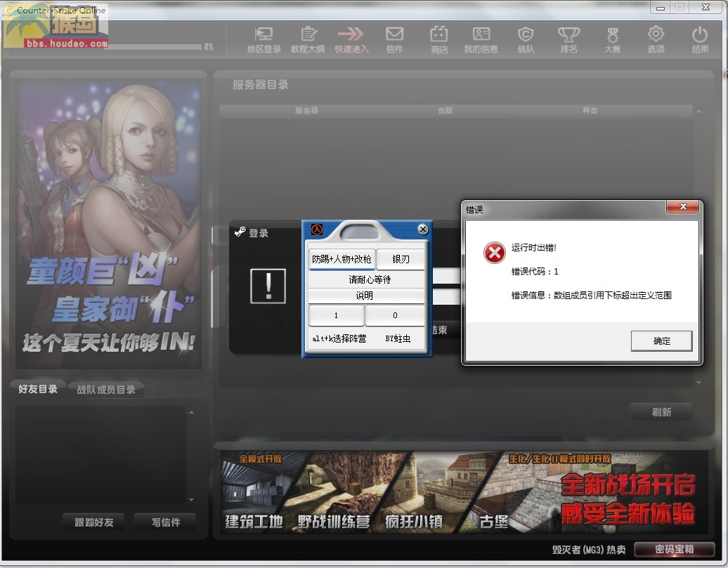Open the 信件 mail icon
Image resolution: width=728 pixels, height=568 pixels.
coord(395,40)
